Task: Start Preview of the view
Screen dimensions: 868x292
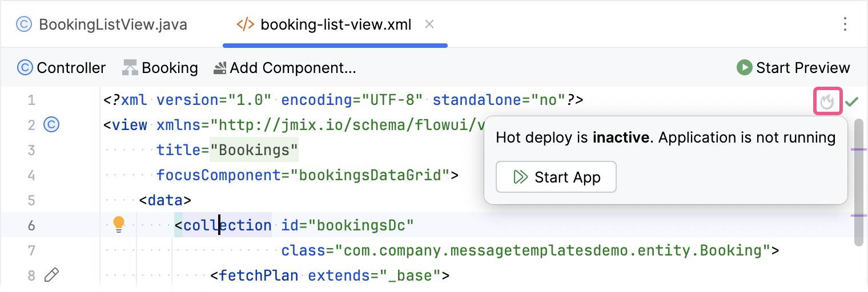Action: pyautogui.click(x=793, y=68)
